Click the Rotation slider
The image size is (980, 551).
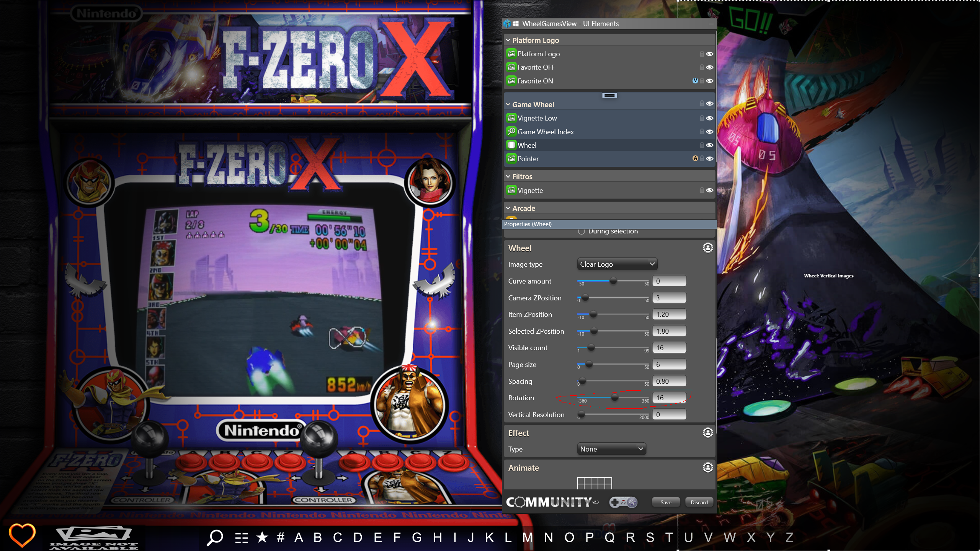click(x=613, y=398)
